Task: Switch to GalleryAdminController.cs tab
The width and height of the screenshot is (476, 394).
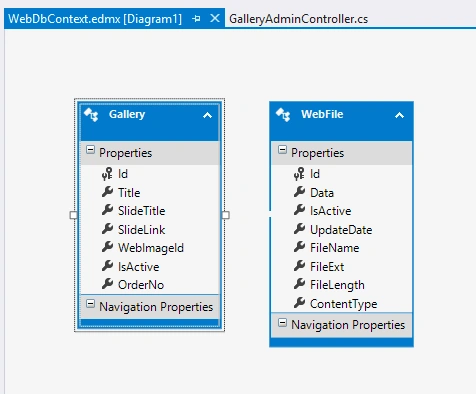Action: click(x=299, y=19)
